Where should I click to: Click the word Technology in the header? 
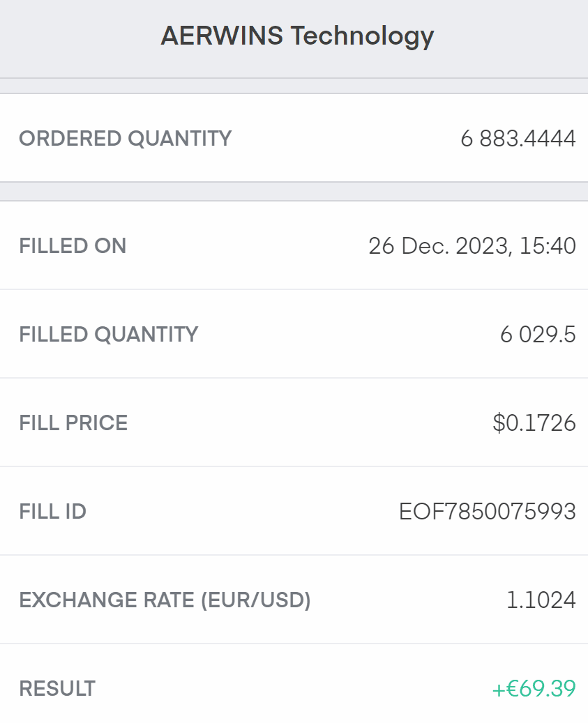pos(362,36)
